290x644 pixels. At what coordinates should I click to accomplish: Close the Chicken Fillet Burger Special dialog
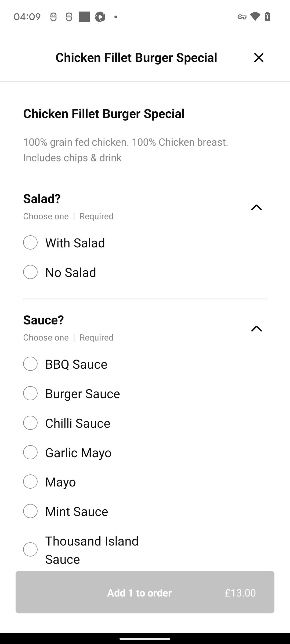pyautogui.click(x=259, y=58)
